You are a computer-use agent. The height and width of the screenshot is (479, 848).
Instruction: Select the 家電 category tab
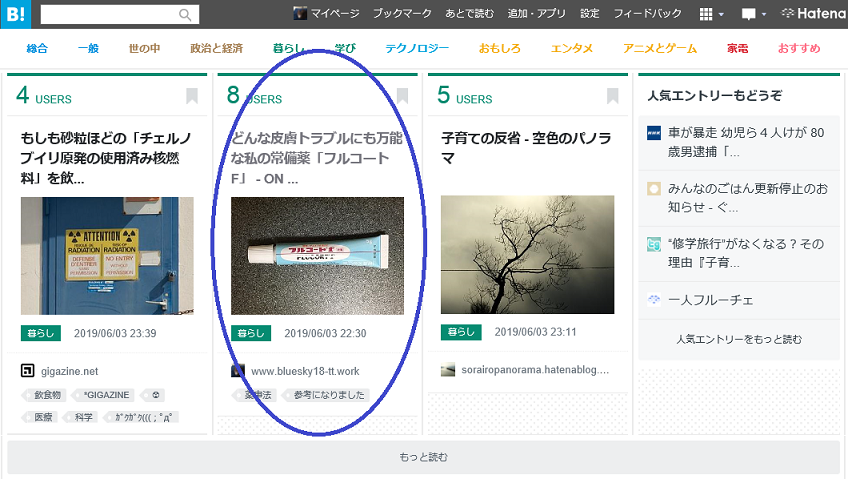pyautogui.click(x=738, y=49)
